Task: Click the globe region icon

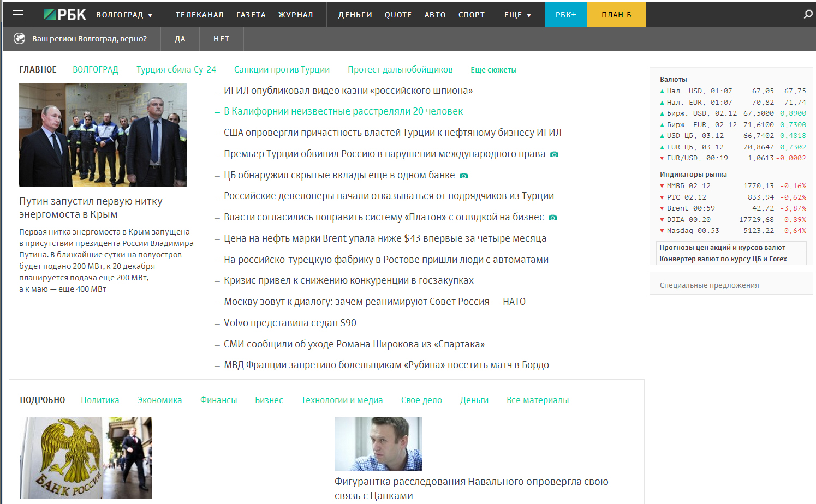Action: coord(20,39)
